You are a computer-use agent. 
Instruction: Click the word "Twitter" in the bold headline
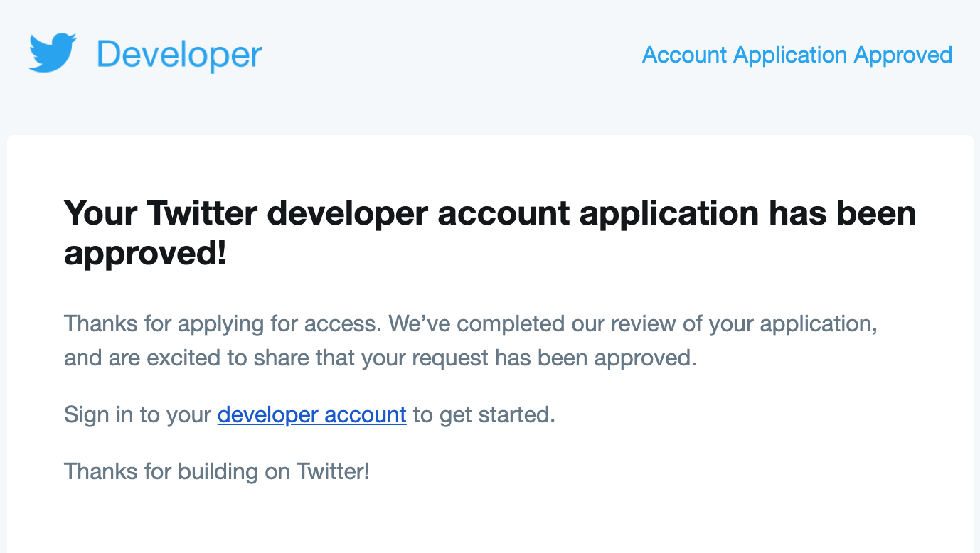pyautogui.click(x=201, y=213)
